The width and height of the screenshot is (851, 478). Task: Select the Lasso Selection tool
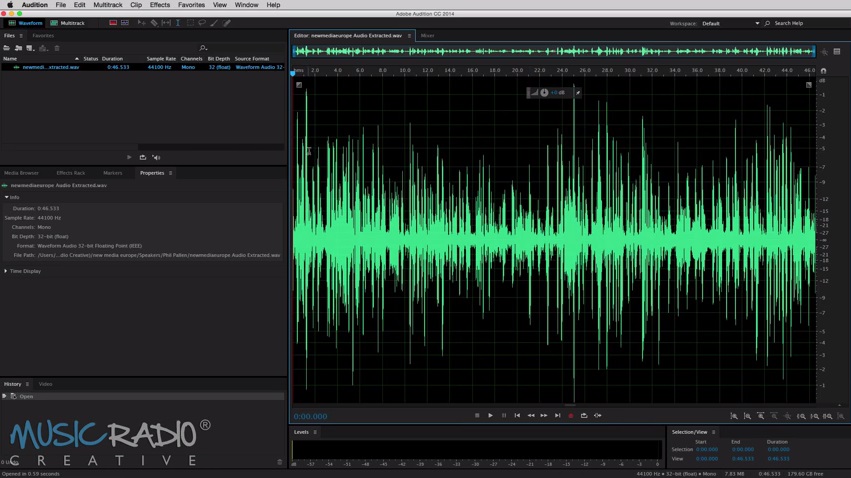point(202,23)
